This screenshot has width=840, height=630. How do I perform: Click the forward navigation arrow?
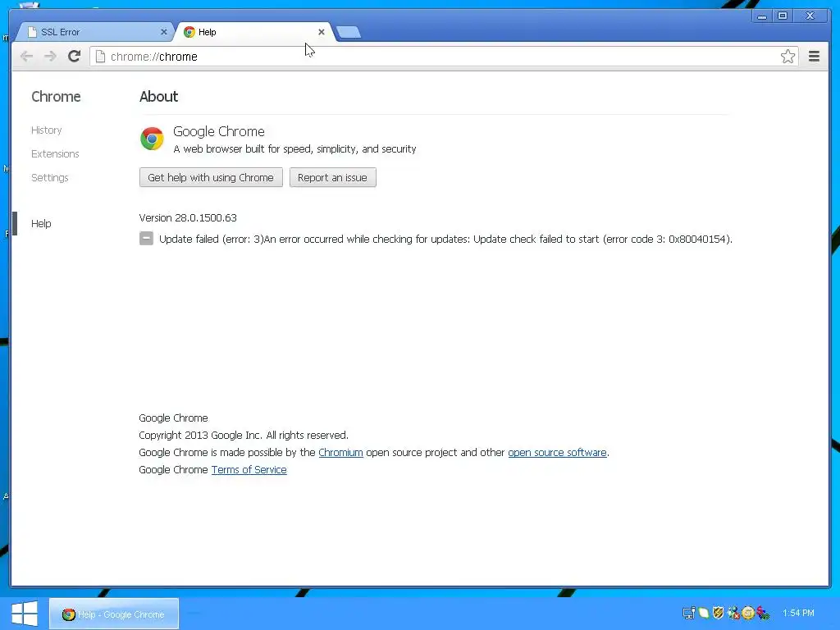50,57
